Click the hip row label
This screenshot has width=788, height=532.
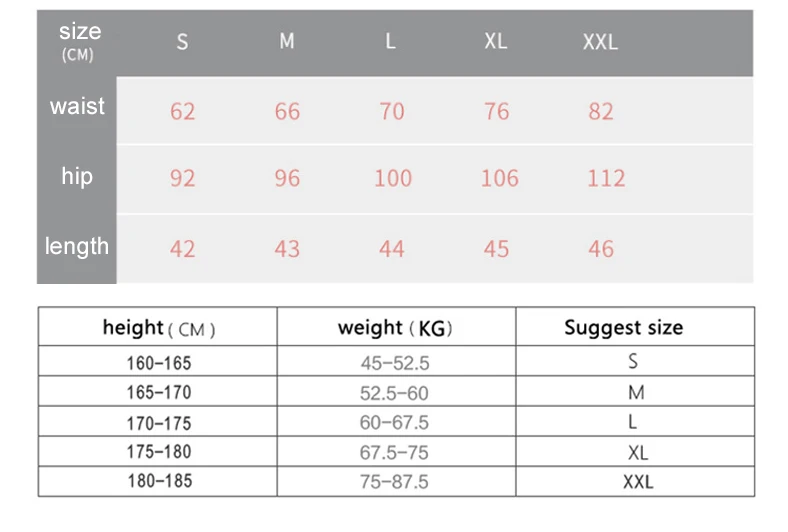77,176
